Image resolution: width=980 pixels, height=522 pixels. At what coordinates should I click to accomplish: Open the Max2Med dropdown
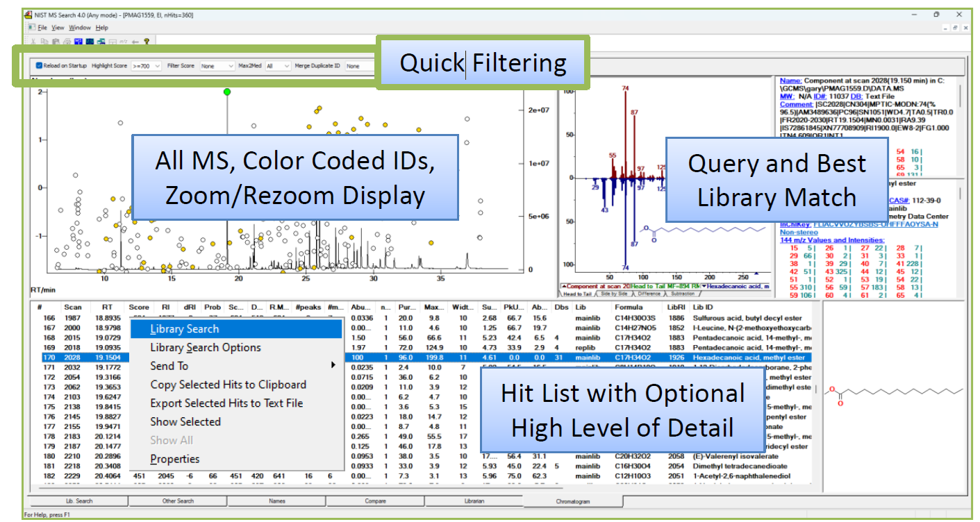click(277, 66)
